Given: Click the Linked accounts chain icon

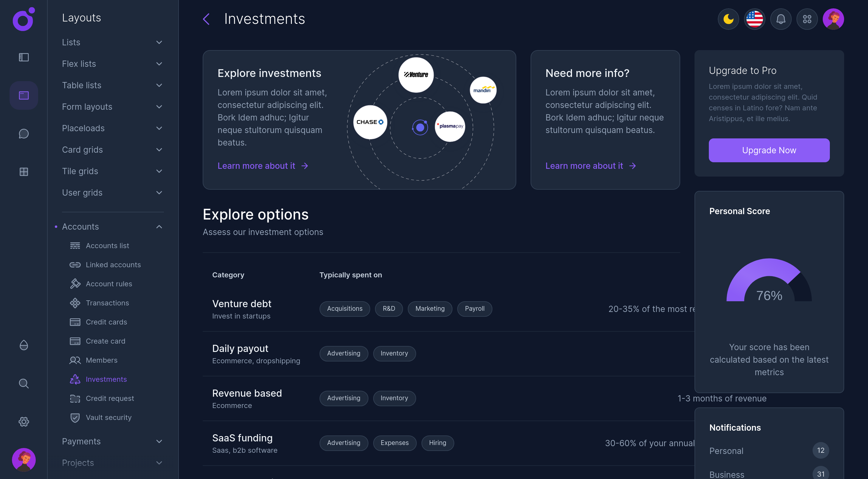Looking at the screenshot, I should pos(75,265).
